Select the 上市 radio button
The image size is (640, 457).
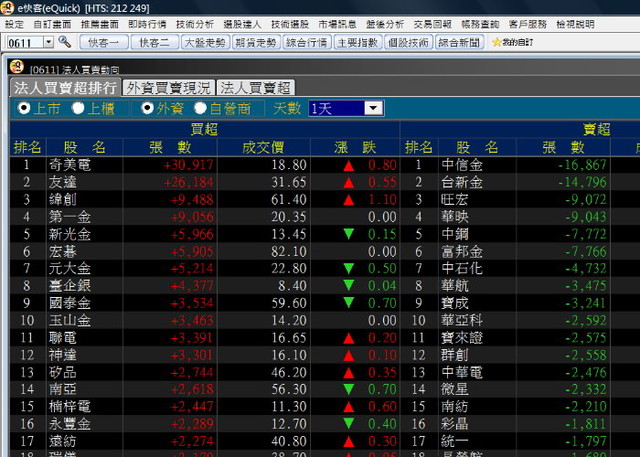click(24, 108)
